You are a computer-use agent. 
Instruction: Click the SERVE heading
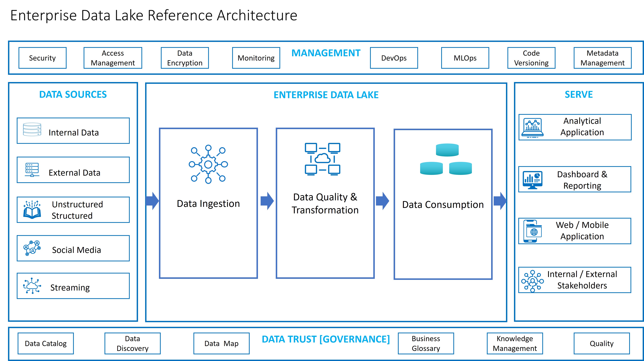(579, 94)
